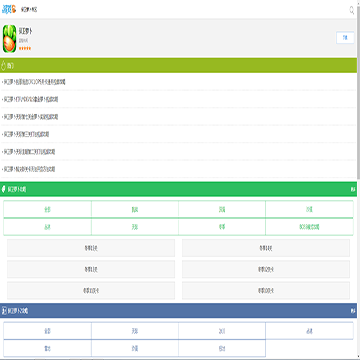Screen dimensions: 360x360
Task: Expand the blue section's more link
Action: (x=353, y=311)
